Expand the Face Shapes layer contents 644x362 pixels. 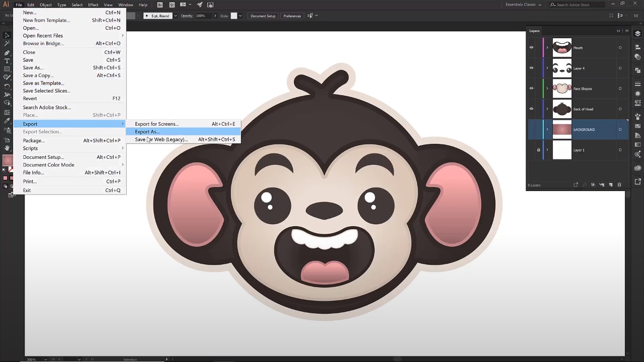tap(547, 88)
